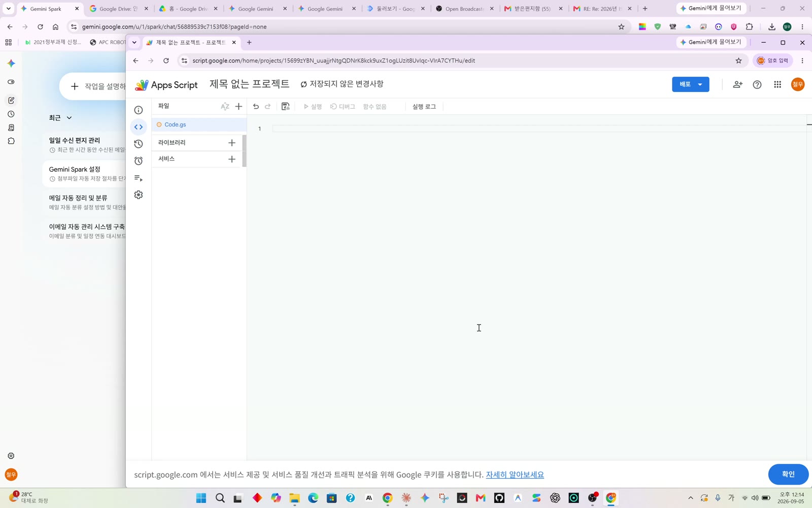Switch to the Open Broadcaster tab
The image size is (812, 508).
point(464,9)
